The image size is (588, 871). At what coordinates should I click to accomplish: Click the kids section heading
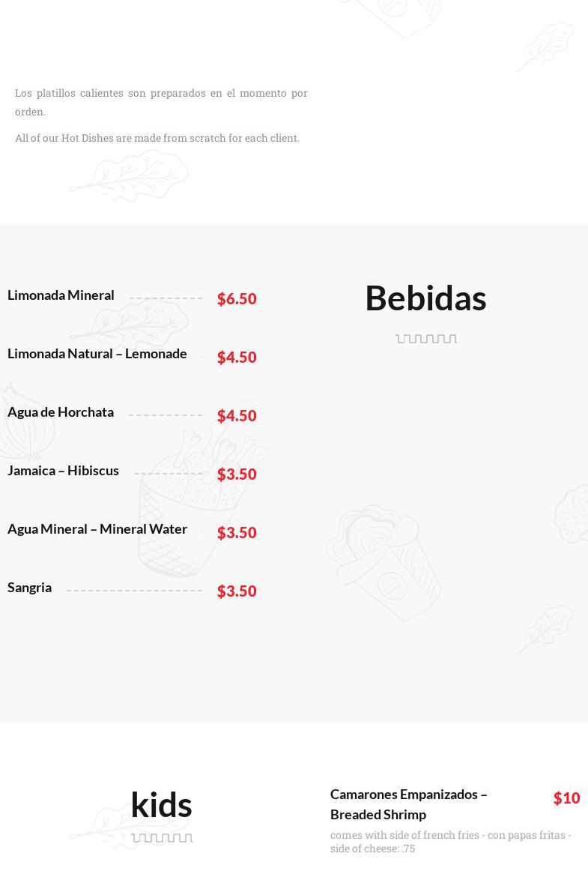coord(162,804)
